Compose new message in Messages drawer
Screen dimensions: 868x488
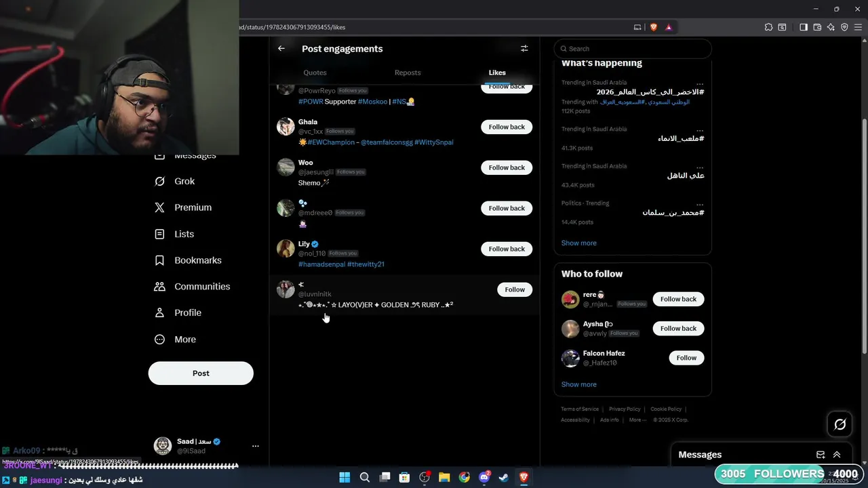pos(821,455)
